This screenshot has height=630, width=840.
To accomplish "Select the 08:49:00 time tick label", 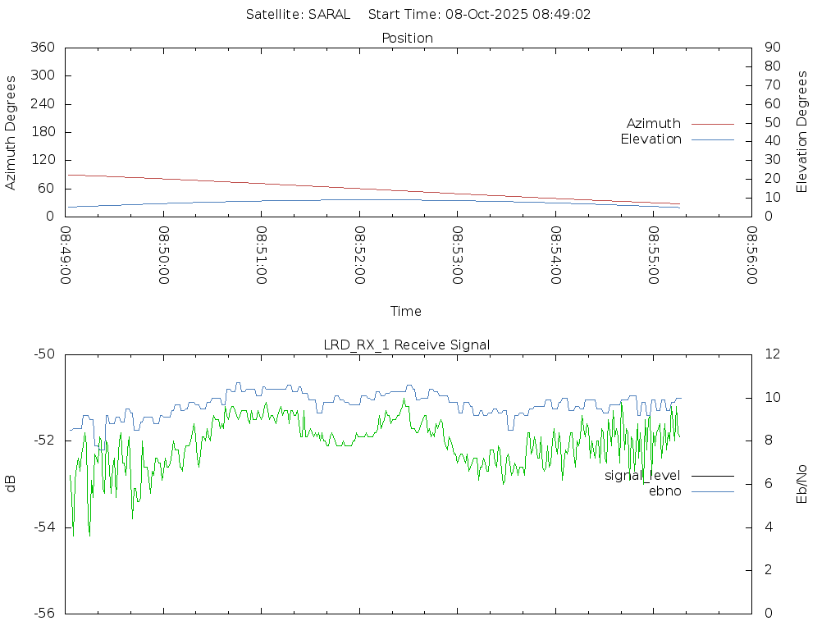I will (x=66, y=255).
